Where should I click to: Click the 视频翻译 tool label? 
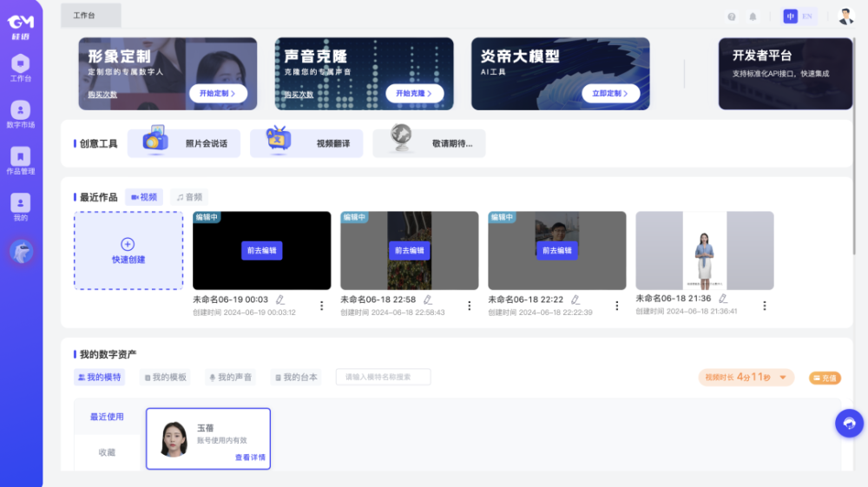pyautogui.click(x=332, y=144)
